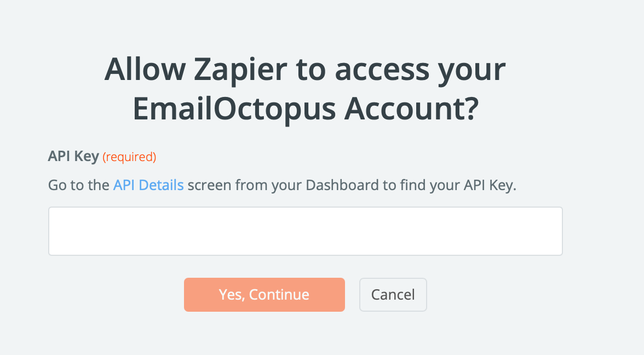644x355 pixels.
Task: Click inside the API Key input field
Action: point(305,230)
